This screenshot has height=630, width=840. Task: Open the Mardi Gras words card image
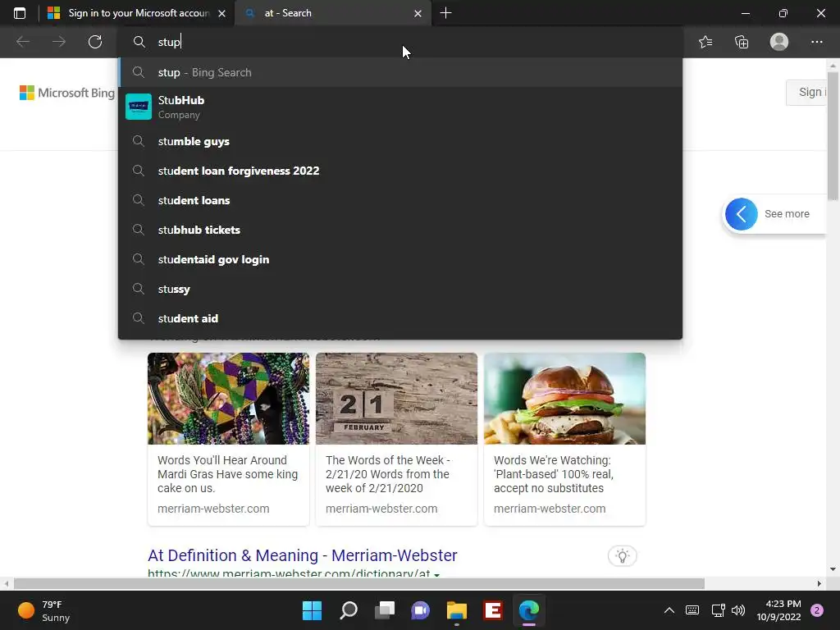(228, 399)
